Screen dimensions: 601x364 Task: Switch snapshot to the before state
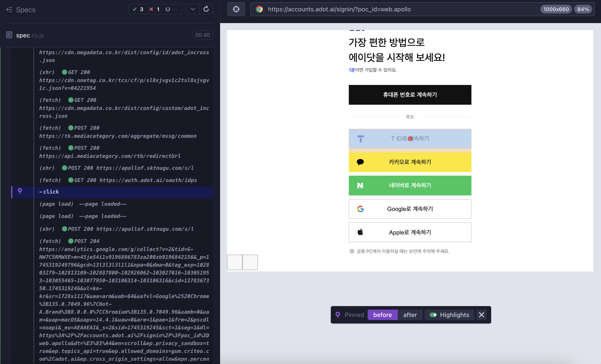[x=382, y=315]
